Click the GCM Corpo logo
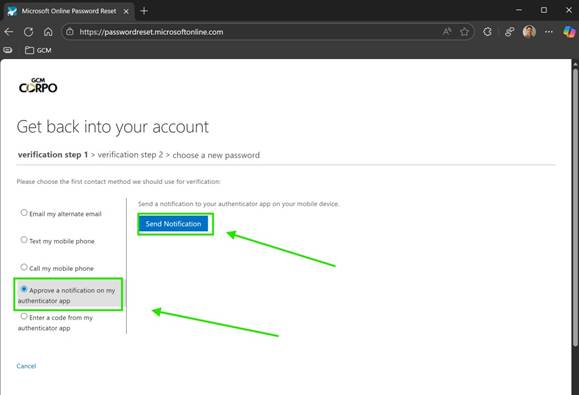Screen dimensions: 579x395 [x=38, y=86]
